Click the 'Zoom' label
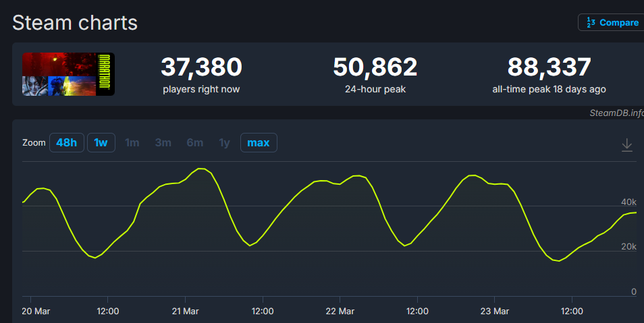 point(34,143)
